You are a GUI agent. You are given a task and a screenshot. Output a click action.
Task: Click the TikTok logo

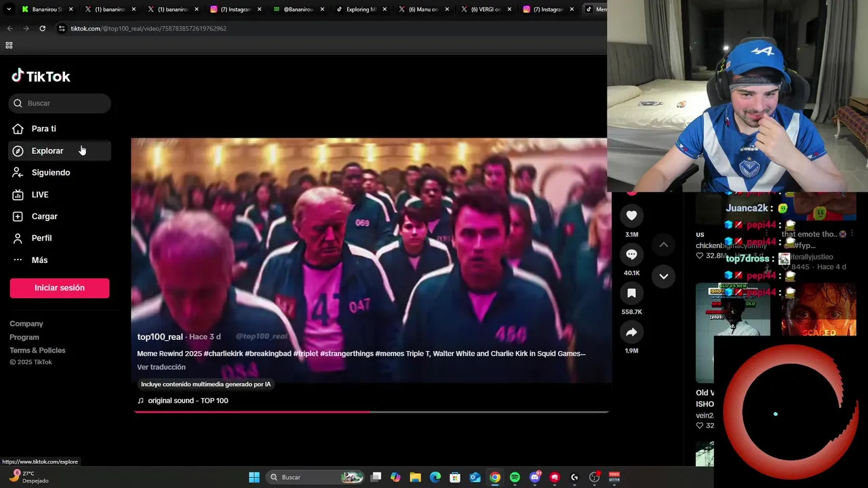41,76
